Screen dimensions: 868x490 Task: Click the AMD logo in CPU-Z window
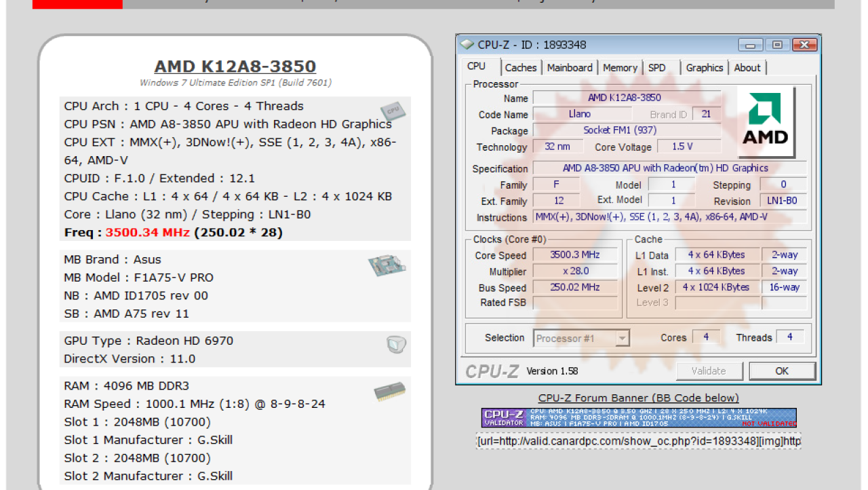tap(765, 120)
